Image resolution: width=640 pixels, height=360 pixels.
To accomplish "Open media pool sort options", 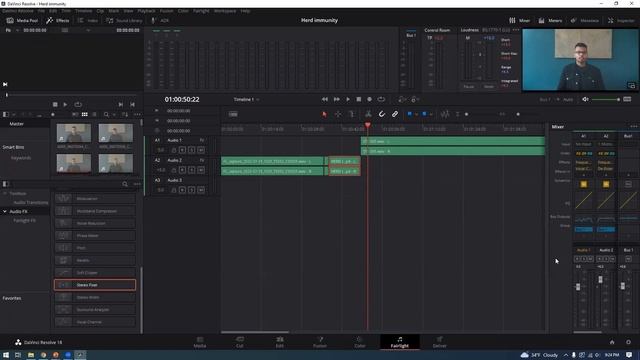I will pos(125,115).
